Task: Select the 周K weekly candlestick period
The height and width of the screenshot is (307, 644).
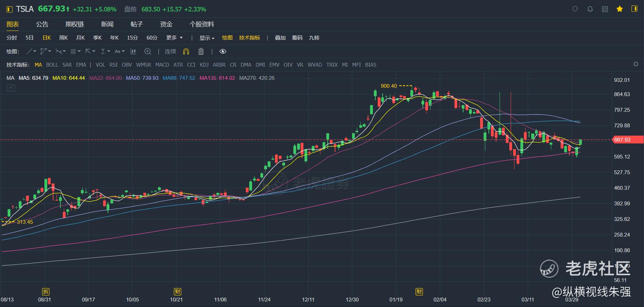Action: pos(64,37)
